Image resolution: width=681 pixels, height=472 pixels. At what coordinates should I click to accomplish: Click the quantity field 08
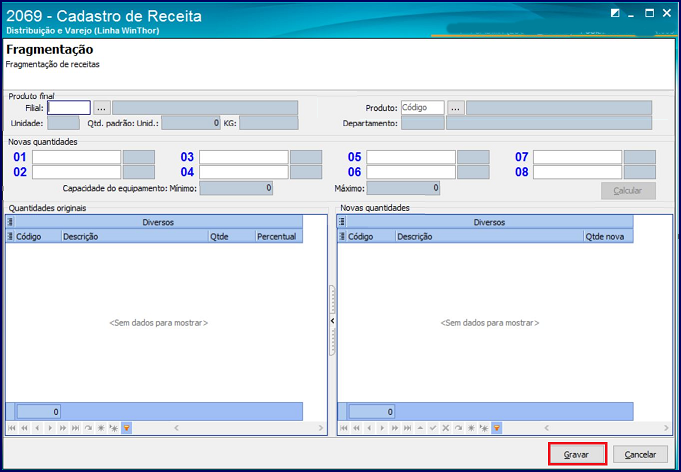point(578,172)
